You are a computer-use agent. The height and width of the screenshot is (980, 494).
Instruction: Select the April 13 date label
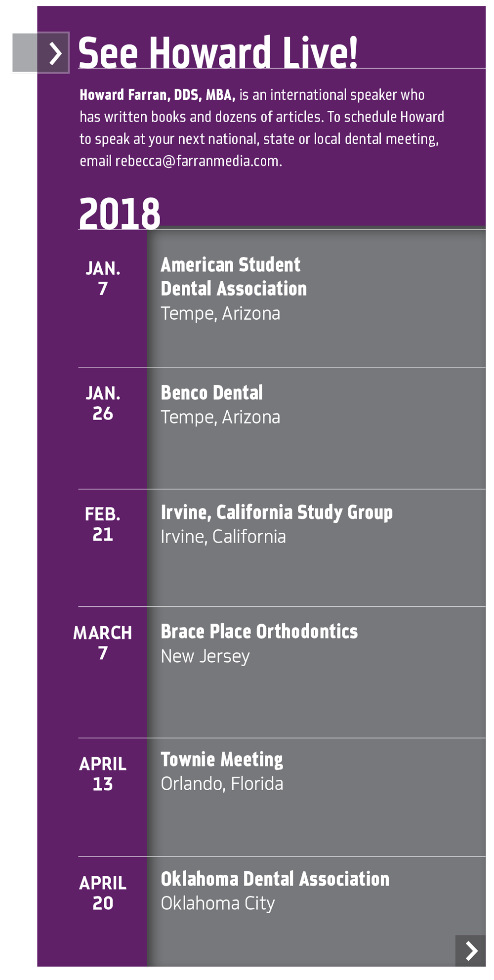click(103, 774)
